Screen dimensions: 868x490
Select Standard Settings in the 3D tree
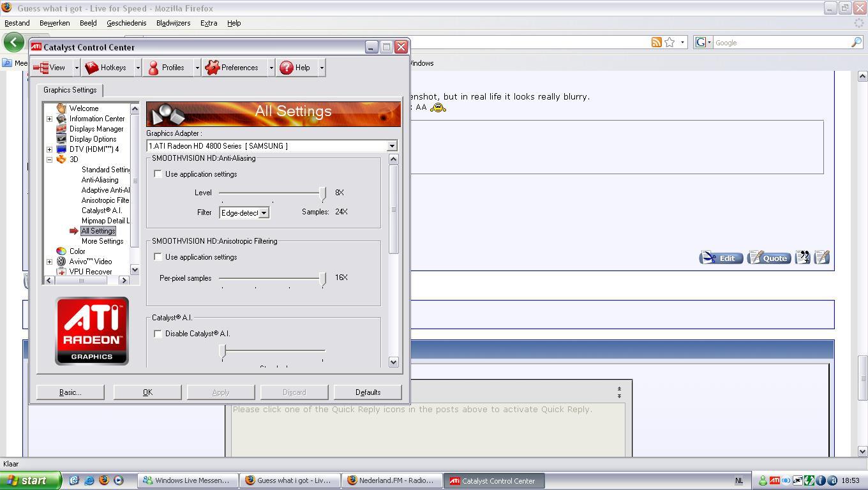coord(105,170)
